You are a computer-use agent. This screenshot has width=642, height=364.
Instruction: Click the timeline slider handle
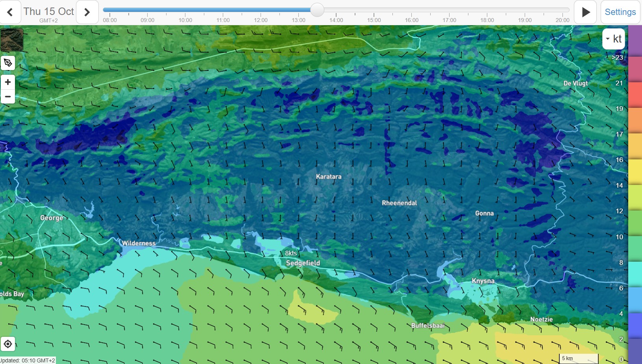coord(317,10)
